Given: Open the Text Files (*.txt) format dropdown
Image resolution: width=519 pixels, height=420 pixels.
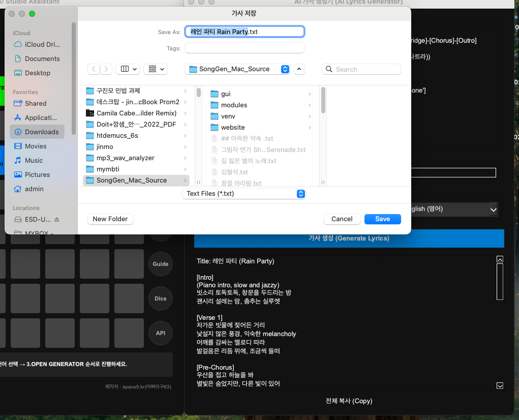Looking at the screenshot, I should [x=244, y=194].
